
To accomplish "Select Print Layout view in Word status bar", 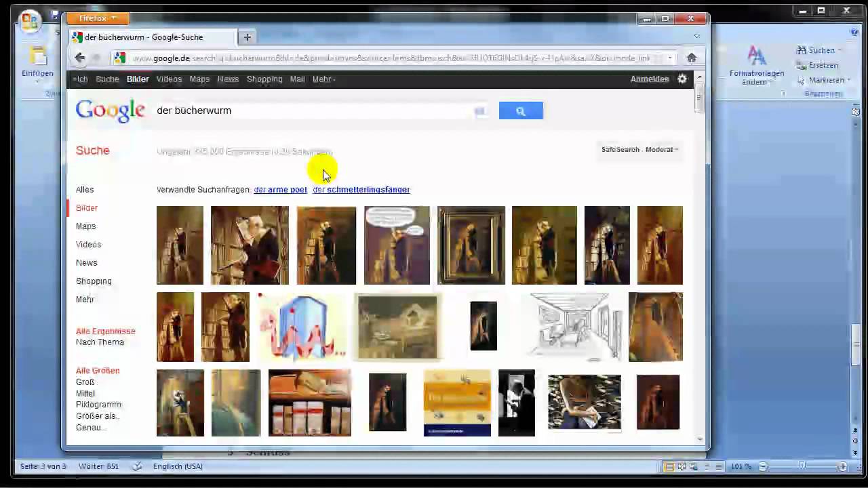I will point(669,466).
